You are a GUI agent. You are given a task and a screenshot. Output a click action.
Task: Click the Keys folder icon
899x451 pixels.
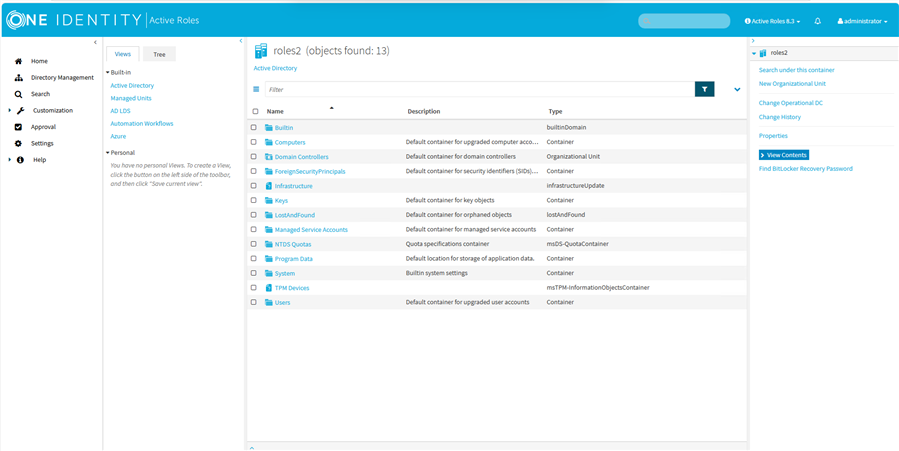(x=269, y=201)
